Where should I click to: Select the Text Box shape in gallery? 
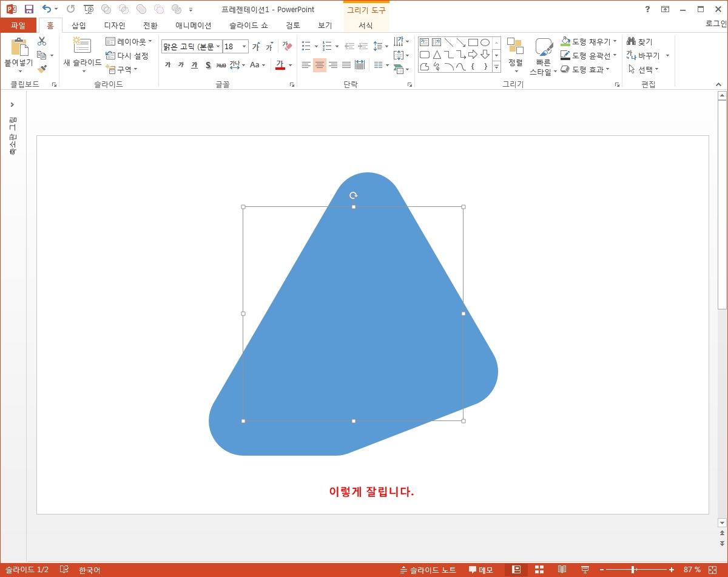coord(425,42)
